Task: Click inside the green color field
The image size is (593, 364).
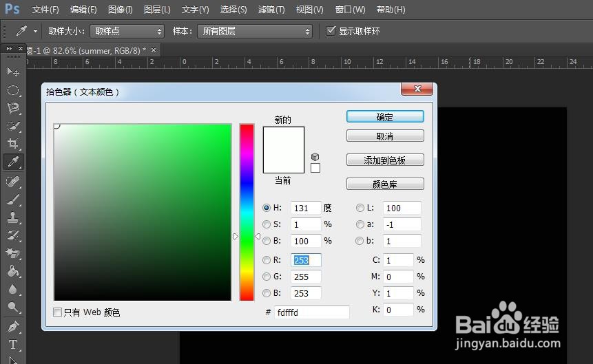Action: tap(143, 212)
